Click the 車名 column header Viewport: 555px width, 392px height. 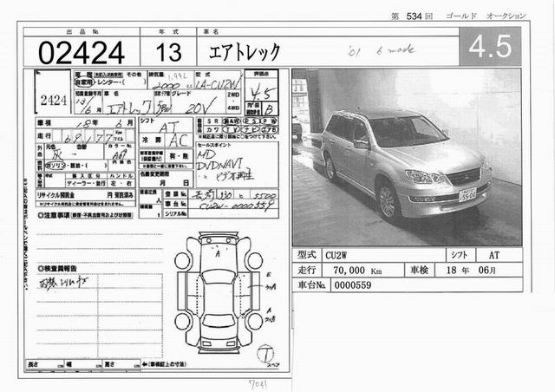click(212, 31)
